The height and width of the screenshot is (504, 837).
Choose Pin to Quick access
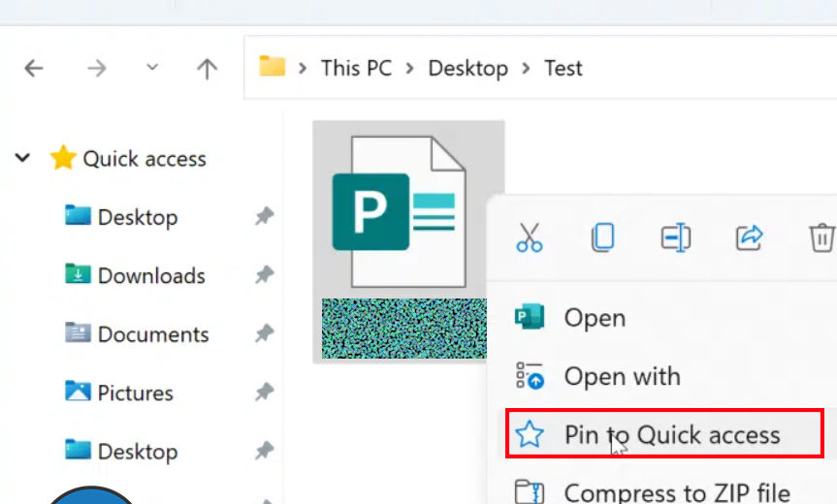(671, 434)
